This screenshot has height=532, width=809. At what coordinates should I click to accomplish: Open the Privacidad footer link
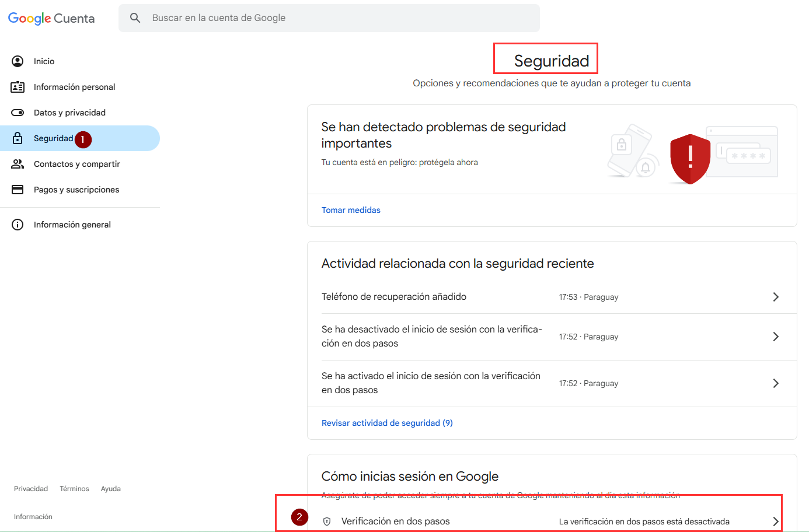pyautogui.click(x=31, y=489)
